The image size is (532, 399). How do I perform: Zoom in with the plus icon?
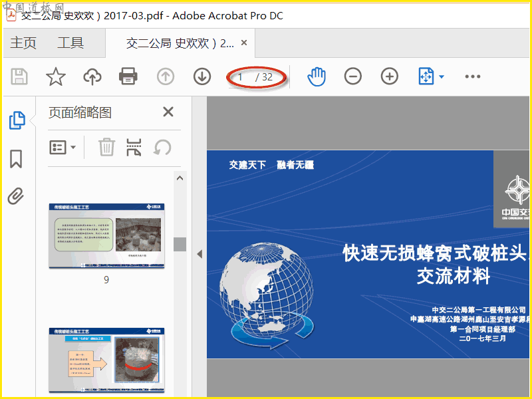coord(390,76)
